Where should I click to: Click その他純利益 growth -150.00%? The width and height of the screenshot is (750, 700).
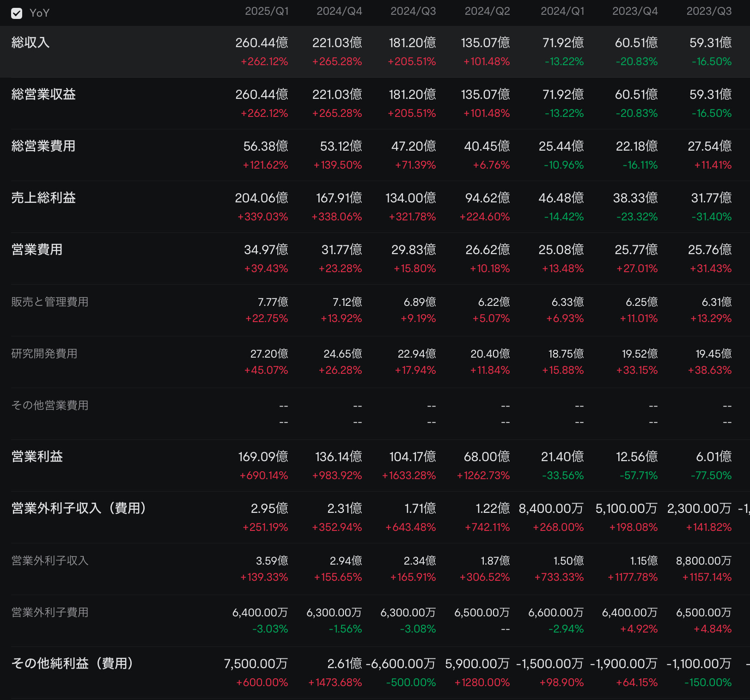point(708,682)
